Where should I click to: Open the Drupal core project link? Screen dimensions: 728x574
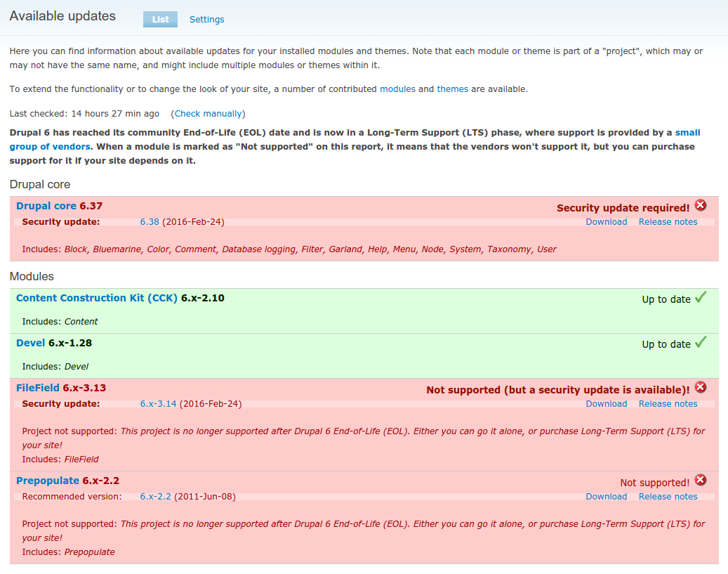coord(46,206)
